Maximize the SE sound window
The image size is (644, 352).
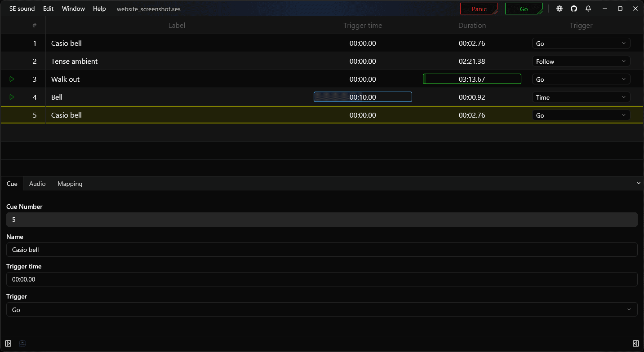click(x=620, y=9)
